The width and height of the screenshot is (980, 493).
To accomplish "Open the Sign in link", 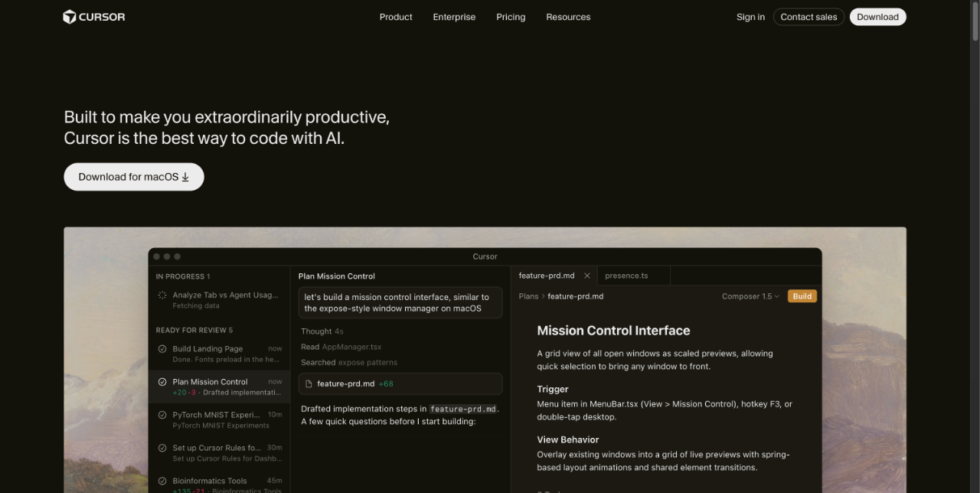I will pos(750,16).
